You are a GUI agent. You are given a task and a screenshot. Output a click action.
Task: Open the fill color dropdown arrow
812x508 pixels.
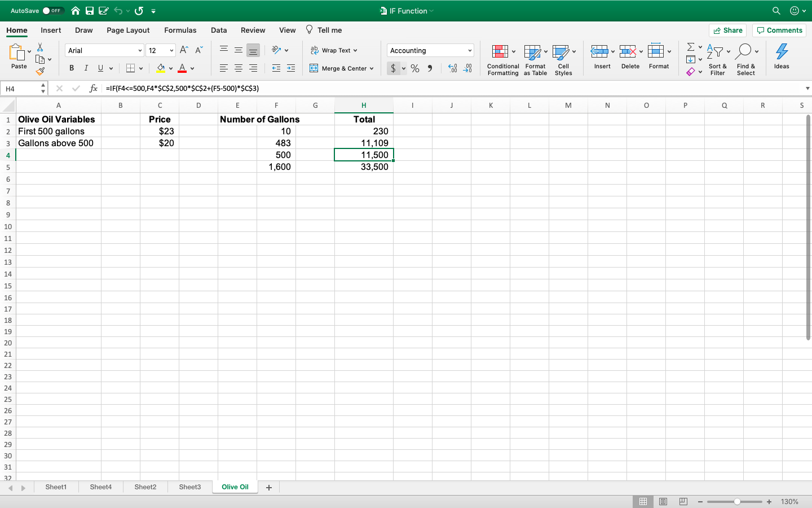click(x=171, y=68)
